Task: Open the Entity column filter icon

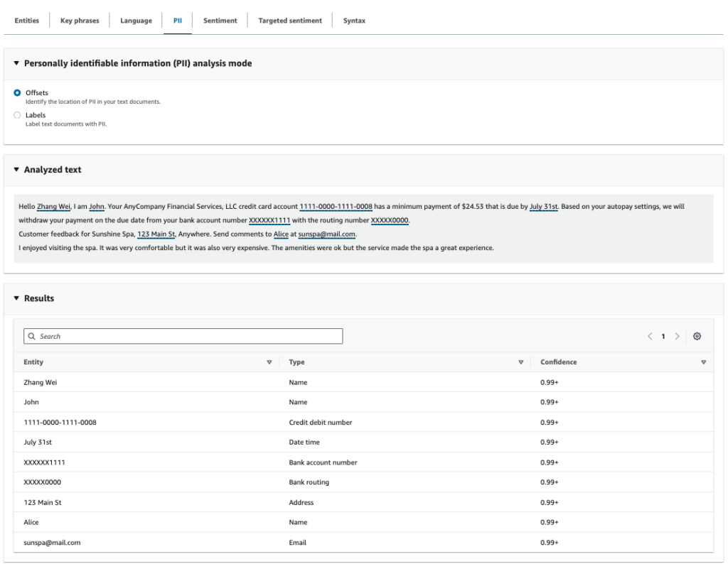Action: (269, 362)
